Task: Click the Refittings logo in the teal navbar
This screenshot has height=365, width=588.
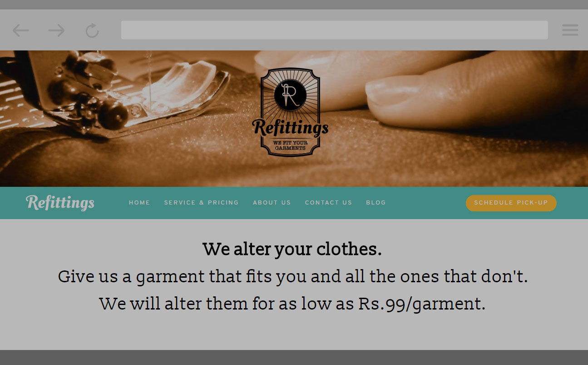Action: click(x=60, y=202)
